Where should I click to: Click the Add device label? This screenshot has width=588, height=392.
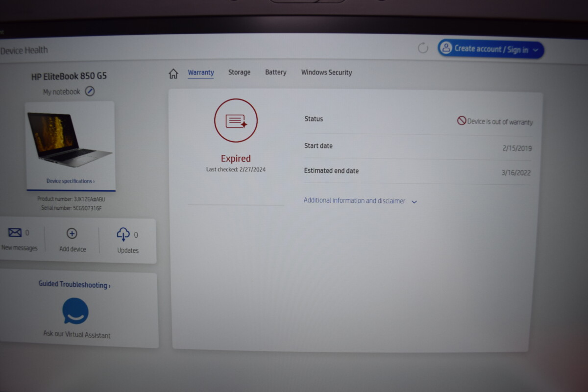point(73,249)
